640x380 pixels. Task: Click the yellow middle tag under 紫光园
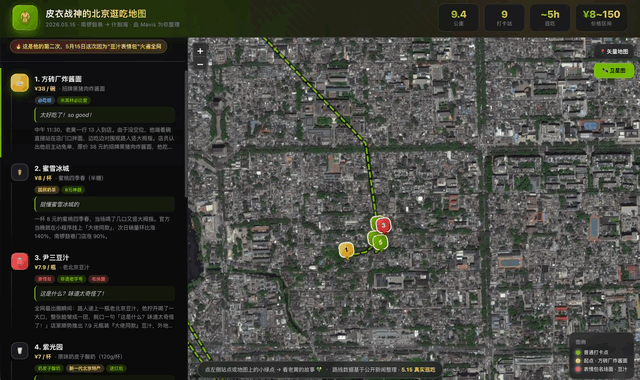[x=85, y=369]
